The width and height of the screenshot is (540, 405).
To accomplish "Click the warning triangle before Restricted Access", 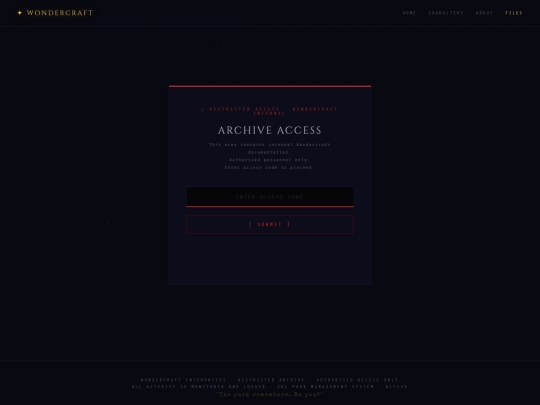I will (x=203, y=110).
